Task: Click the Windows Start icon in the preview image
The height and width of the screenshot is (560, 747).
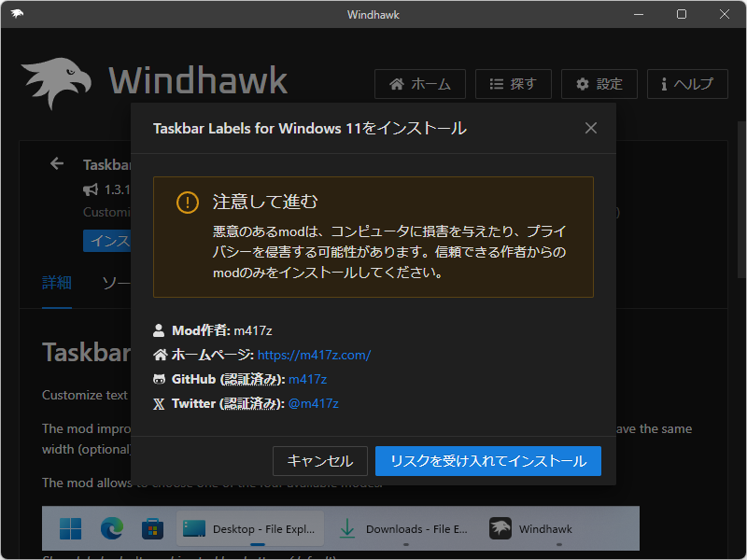Action: point(69,527)
